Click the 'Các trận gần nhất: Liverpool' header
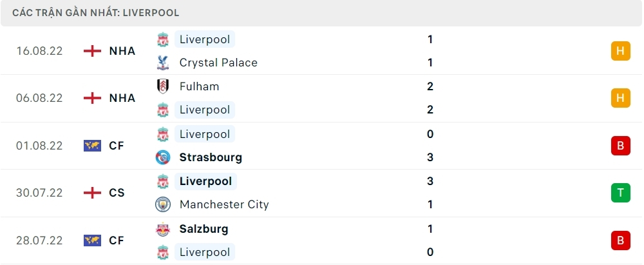The height and width of the screenshot is (265, 644). [96, 13]
